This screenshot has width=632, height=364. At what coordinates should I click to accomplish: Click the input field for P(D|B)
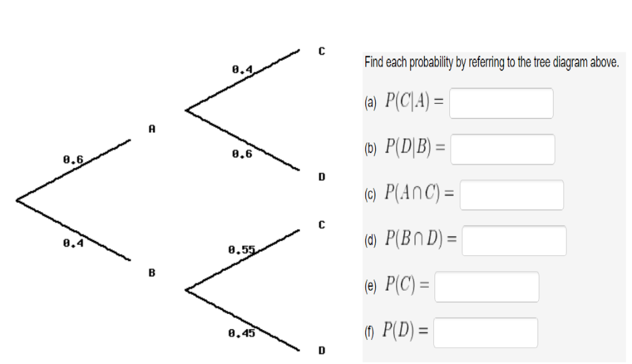click(x=502, y=149)
